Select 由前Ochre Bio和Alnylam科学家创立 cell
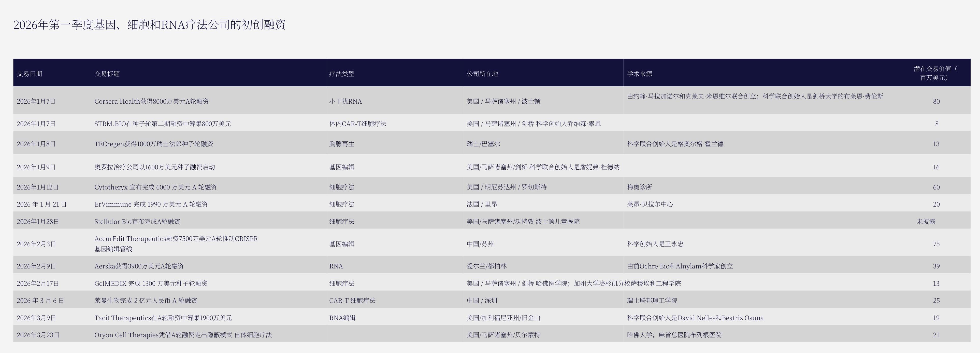This screenshot has height=353, width=980. click(x=680, y=266)
